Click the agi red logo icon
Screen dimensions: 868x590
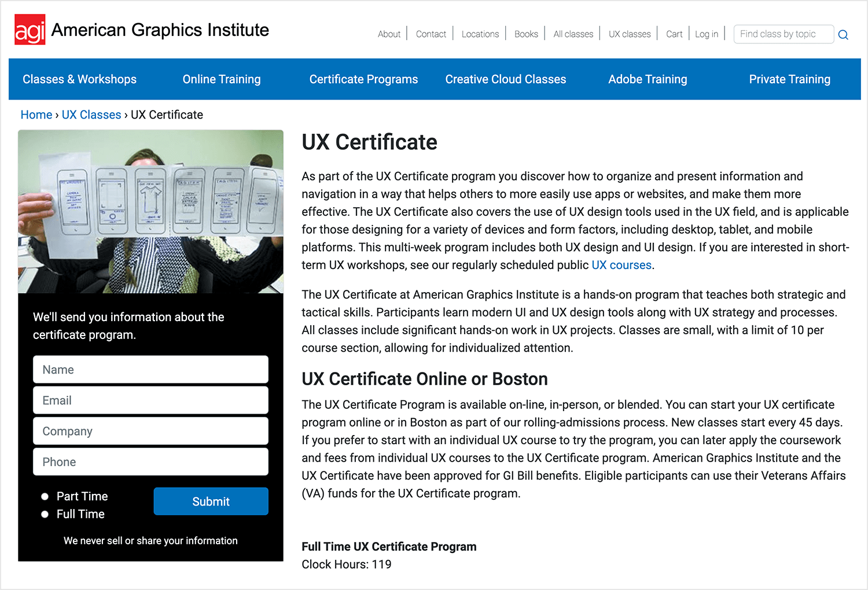point(30,30)
